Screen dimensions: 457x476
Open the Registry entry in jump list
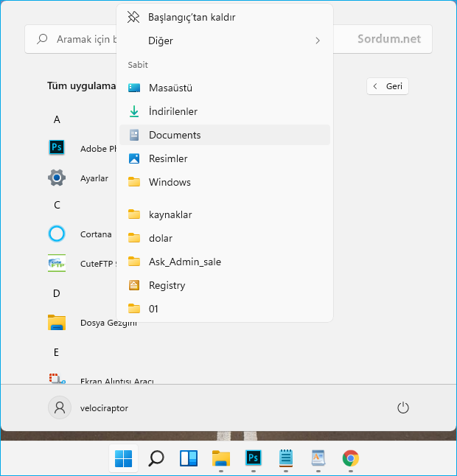tap(225, 285)
